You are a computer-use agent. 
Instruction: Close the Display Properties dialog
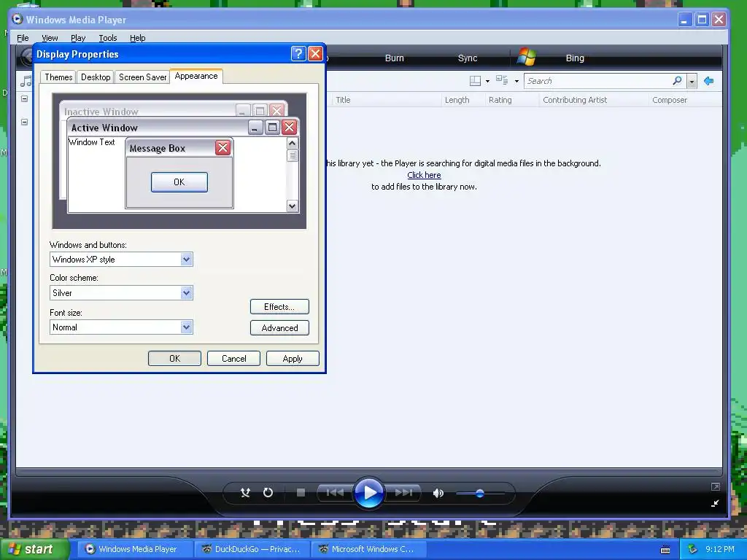pos(315,54)
